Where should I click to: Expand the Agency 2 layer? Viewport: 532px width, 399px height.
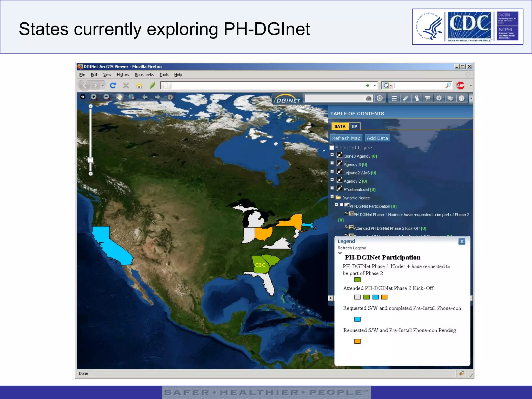(332, 179)
